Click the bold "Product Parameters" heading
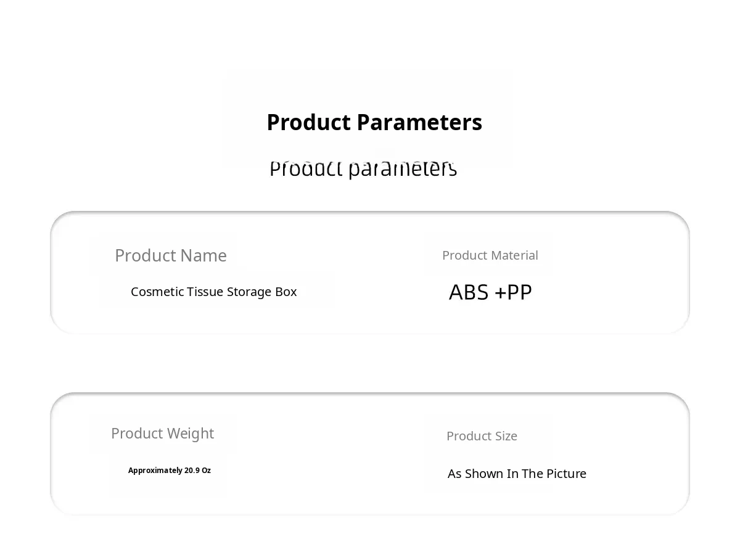The height and width of the screenshot is (560, 740). point(374,122)
